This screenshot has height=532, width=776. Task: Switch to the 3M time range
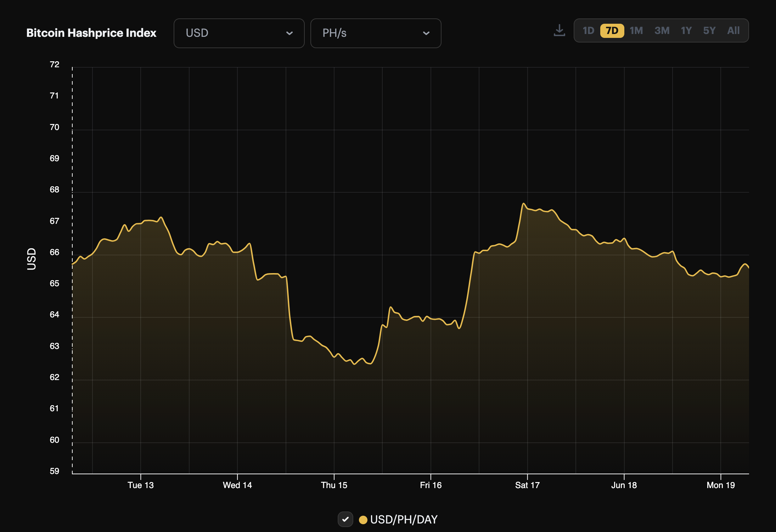pos(662,31)
